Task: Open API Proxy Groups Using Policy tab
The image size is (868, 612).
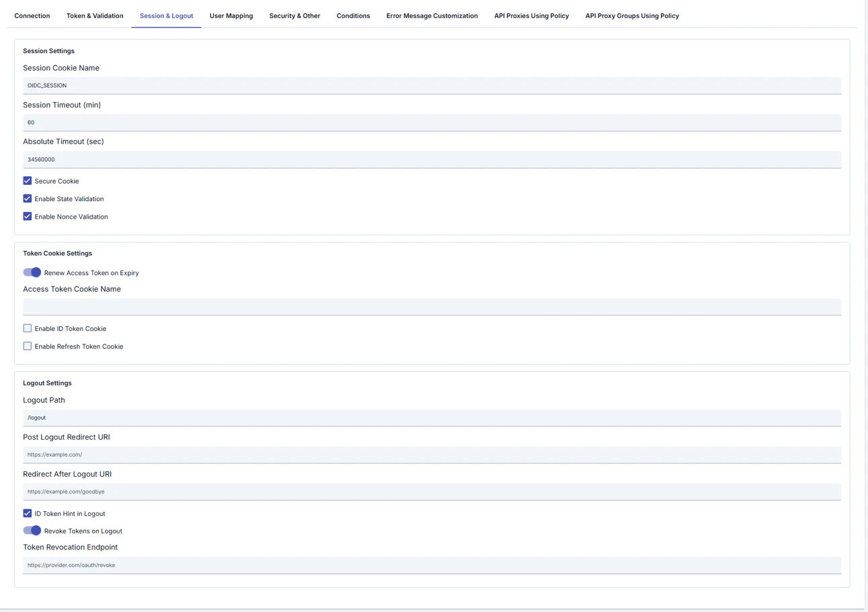Action: 632,15
